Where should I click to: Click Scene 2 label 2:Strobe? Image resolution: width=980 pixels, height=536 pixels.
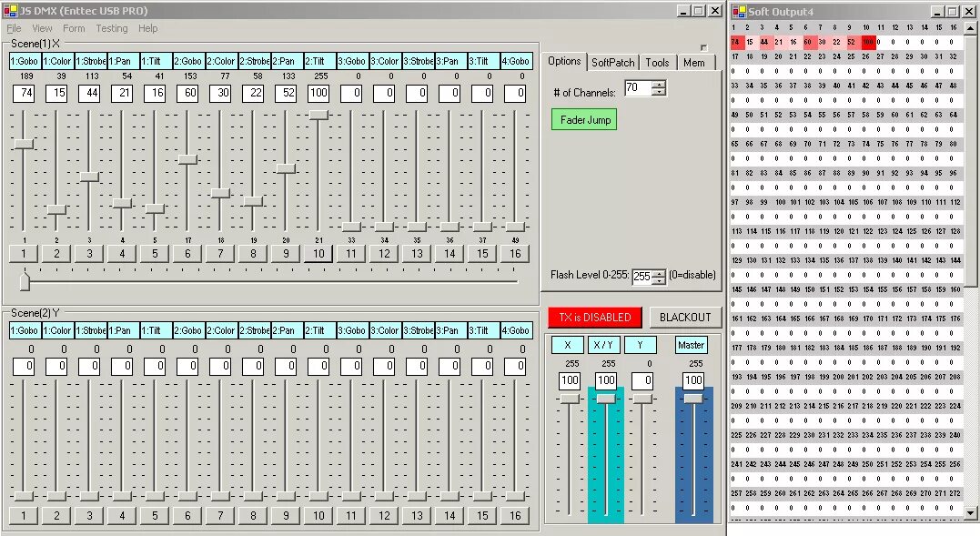click(x=254, y=330)
